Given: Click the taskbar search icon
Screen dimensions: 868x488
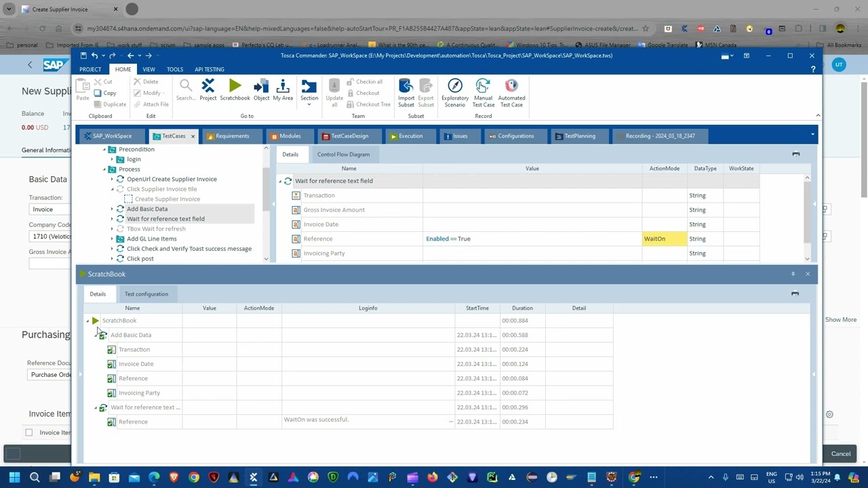Looking at the screenshot, I should click(x=35, y=477).
